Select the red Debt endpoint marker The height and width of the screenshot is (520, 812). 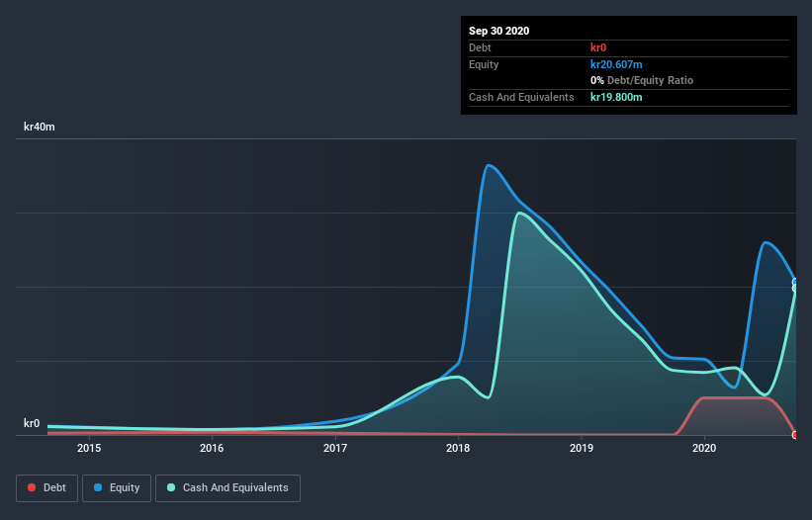point(795,435)
